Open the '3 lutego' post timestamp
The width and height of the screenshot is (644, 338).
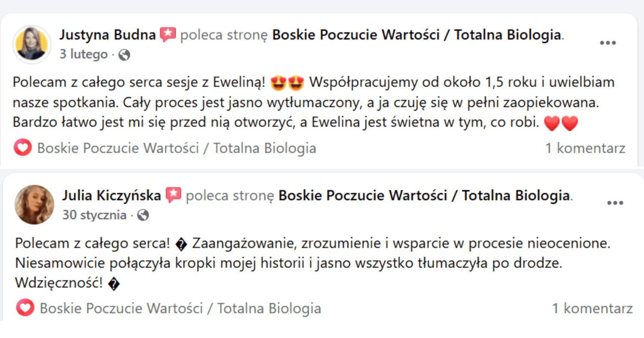(83, 54)
